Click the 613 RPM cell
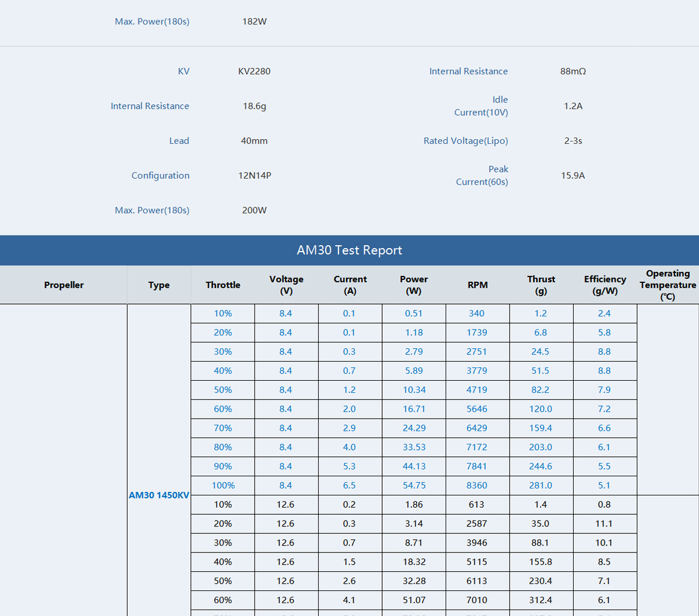This screenshot has height=616, width=699. 478,505
